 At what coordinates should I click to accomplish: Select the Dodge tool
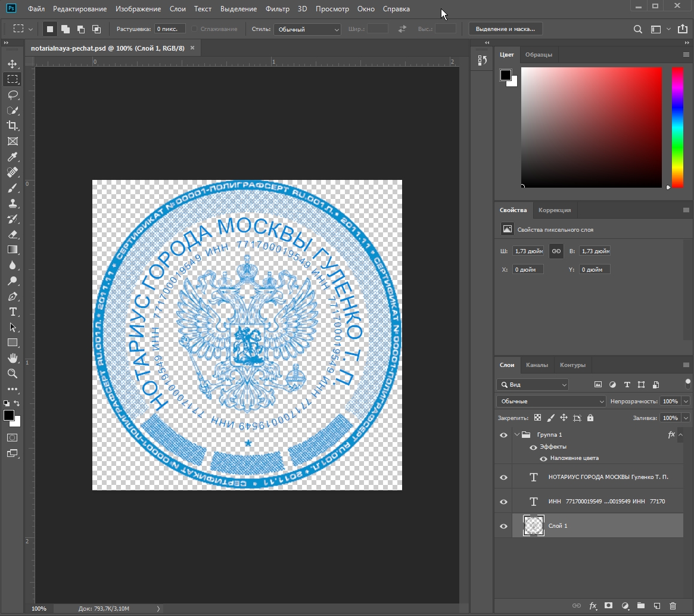13,281
